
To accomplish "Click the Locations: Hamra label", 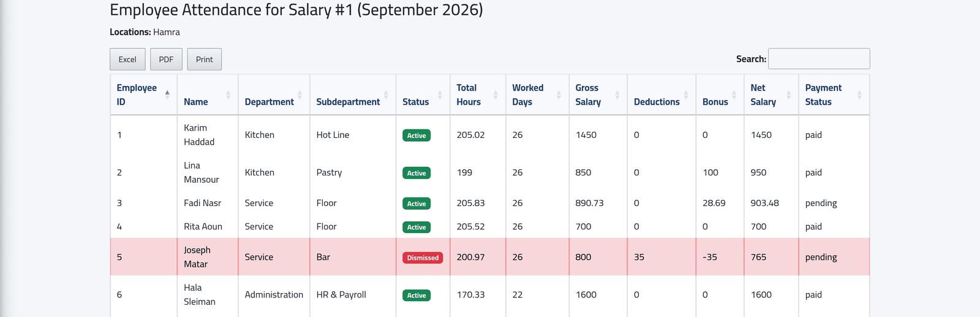I will tap(145, 32).
